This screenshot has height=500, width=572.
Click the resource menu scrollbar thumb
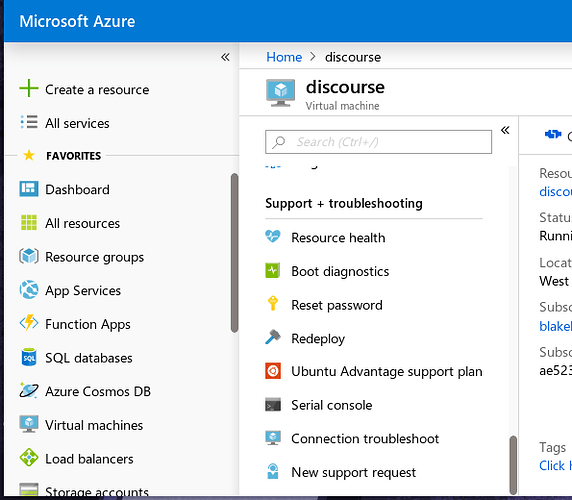coord(513,465)
